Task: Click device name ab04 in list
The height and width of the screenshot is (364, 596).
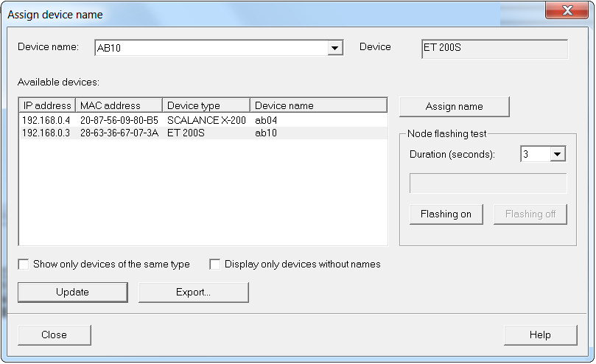Action: point(266,120)
